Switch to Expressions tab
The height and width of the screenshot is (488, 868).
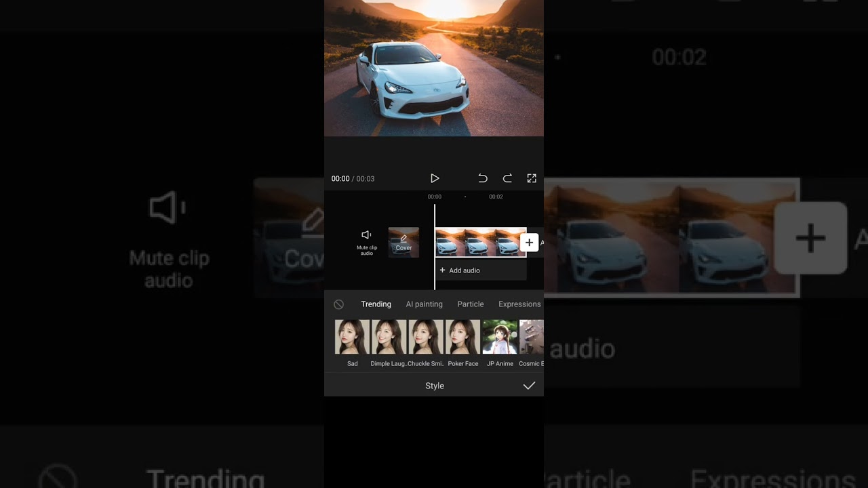coord(519,304)
